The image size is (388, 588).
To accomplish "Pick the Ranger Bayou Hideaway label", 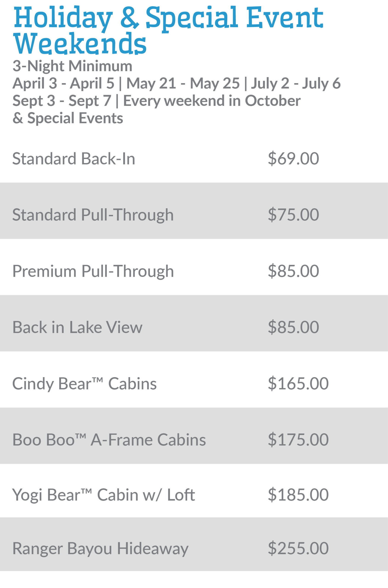I will coord(100,548).
